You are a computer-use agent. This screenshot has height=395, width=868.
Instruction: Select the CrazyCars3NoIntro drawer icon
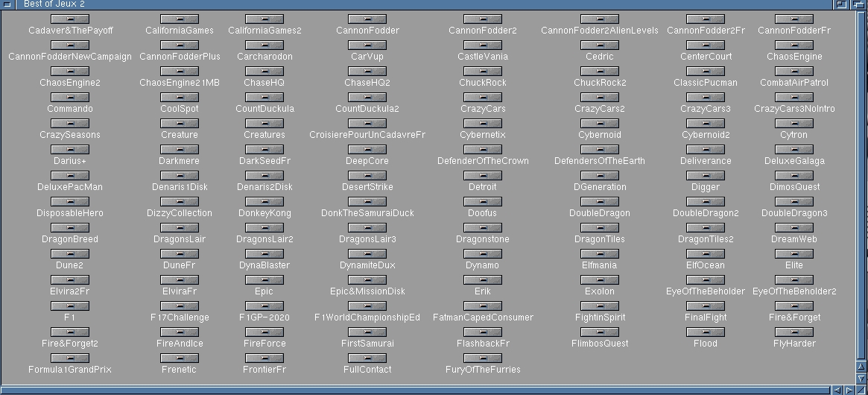[793, 97]
